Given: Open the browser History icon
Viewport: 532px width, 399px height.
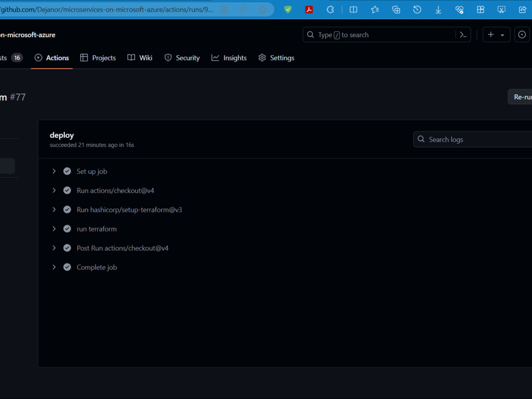Looking at the screenshot, I should 417,10.
